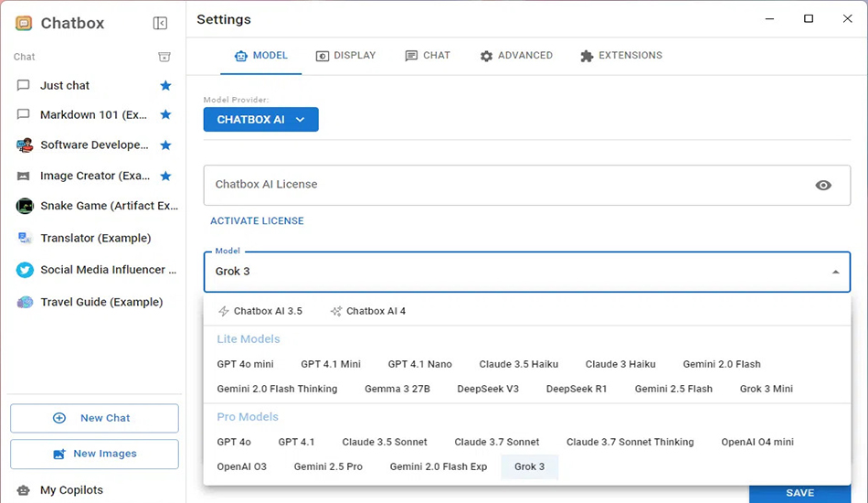Click the Translator avatar icon
The width and height of the screenshot is (868, 503).
[x=25, y=238]
